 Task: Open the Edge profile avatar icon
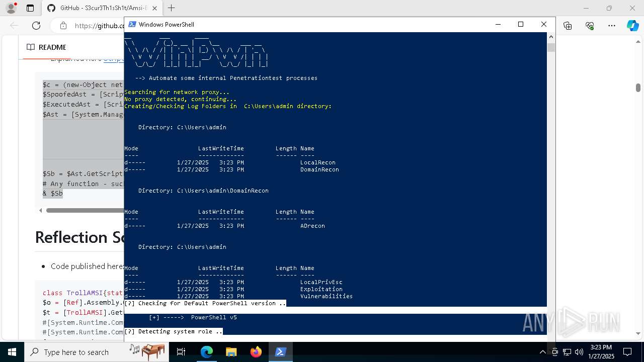coord(11,8)
